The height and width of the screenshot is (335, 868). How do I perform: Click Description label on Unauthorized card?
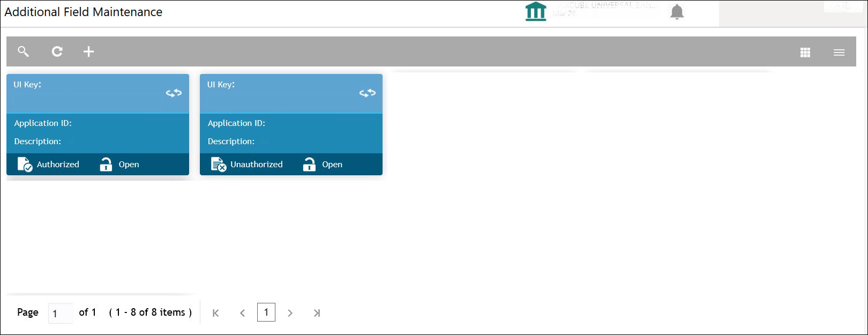231,142
